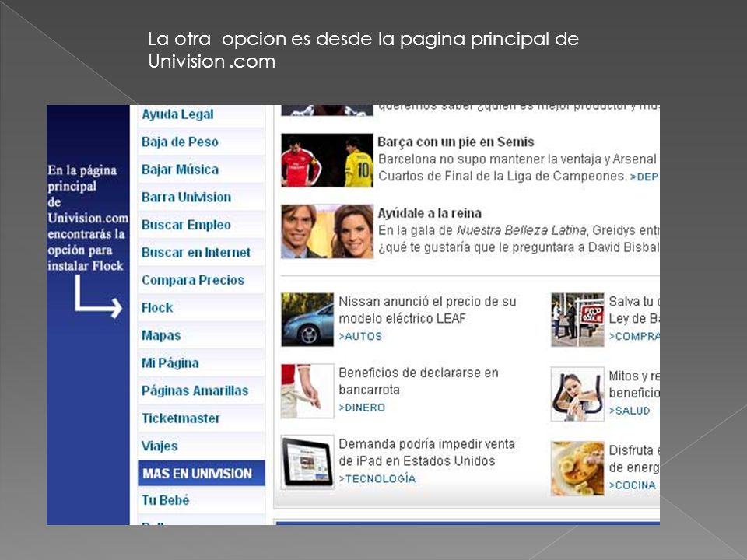Open the Baja de Peso link
Screen dimensions: 747x560
(x=180, y=142)
